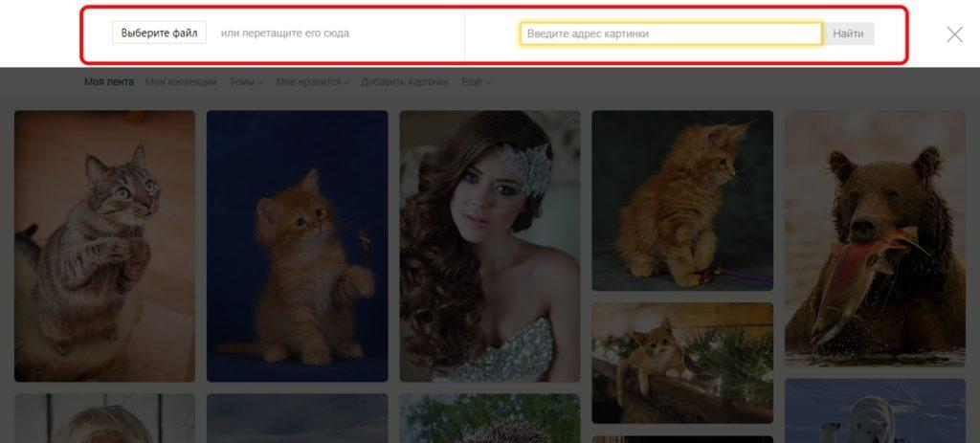The width and height of the screenshot is (980, 443).
Task: Click the Выберите файл button
Action: point(160,33)
